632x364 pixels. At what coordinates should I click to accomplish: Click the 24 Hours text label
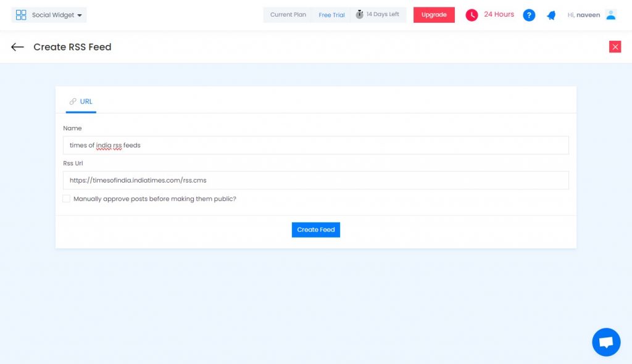499,15
